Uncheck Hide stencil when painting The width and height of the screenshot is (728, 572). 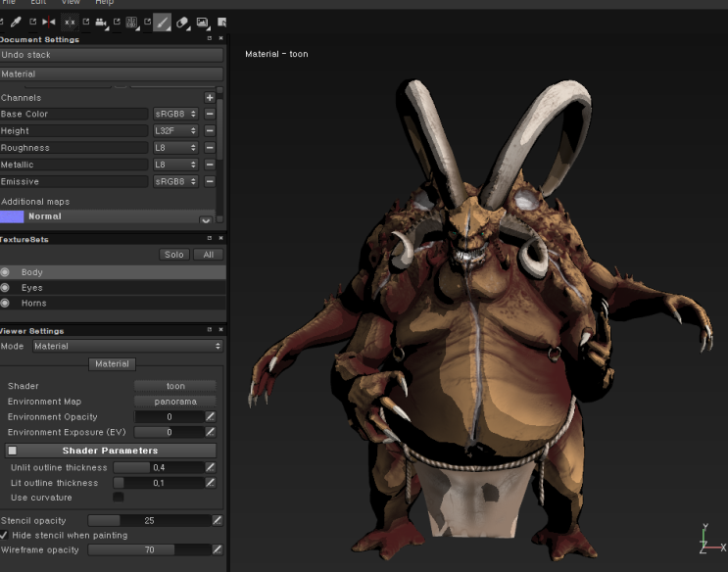coord(4,536)
